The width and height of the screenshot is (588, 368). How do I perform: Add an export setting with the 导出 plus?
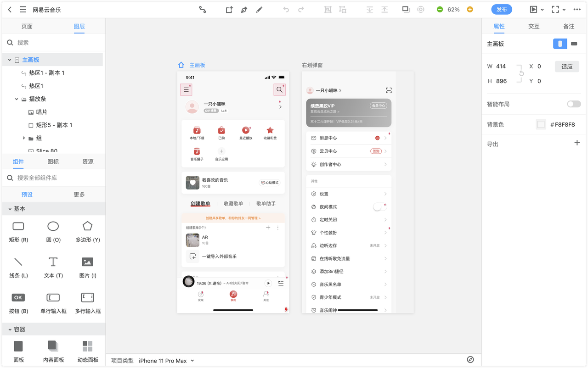[577, 143]
